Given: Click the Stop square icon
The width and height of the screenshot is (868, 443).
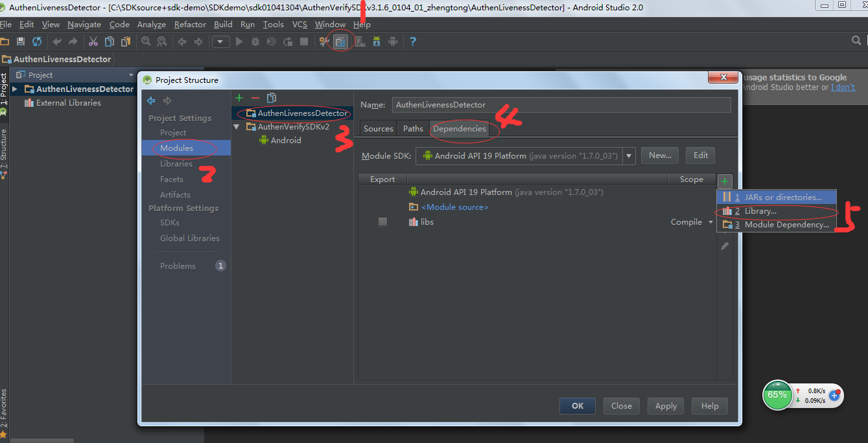Looking at the screenshot, I should pyautogui.click(x=303, y=41).
